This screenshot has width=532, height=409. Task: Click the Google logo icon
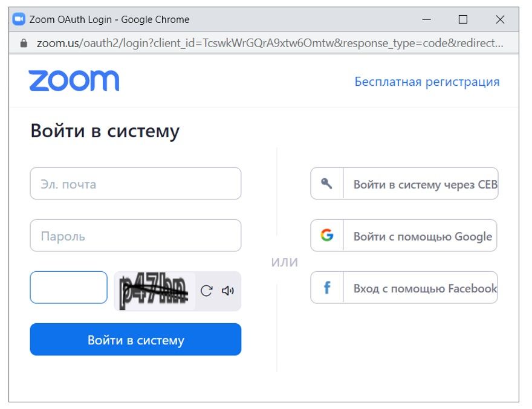(326, 235)
